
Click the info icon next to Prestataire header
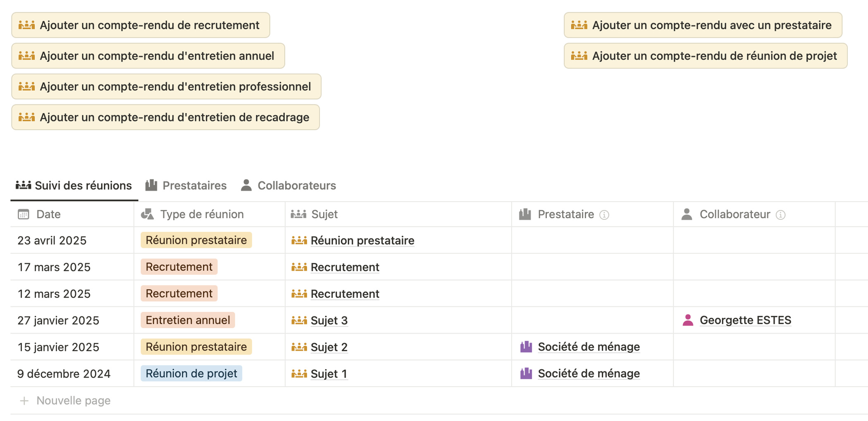[605, 214]
